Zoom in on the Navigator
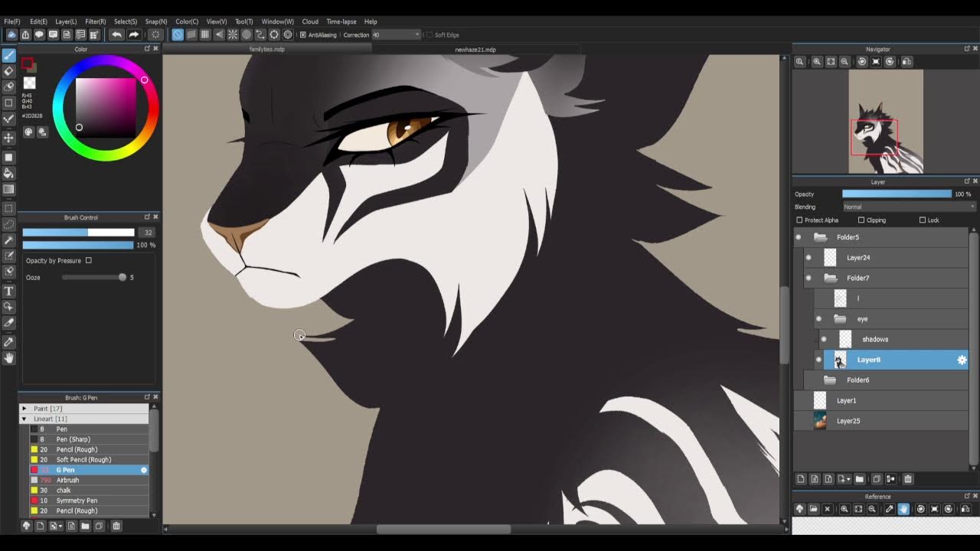This screenshot has height=551, width=980. (x=817, y=61)
